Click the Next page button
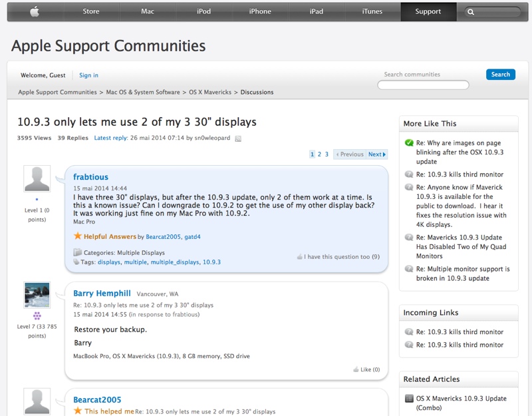The image size is (532, 416). (x=377, y=154)
